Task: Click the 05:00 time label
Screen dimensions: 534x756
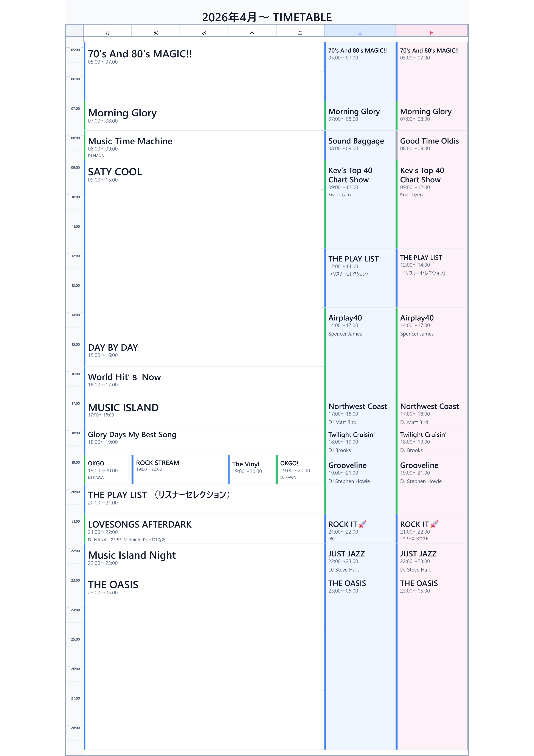Action: [x=75, y=50]
